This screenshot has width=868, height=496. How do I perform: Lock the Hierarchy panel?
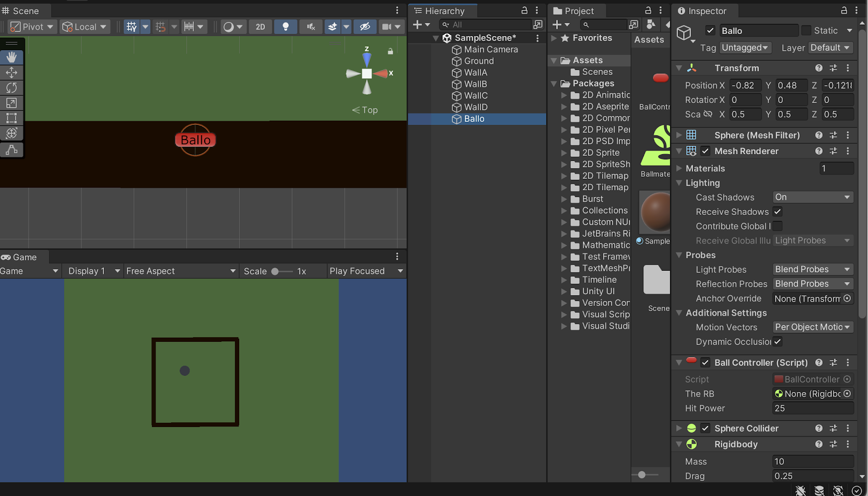coord(524,10)
